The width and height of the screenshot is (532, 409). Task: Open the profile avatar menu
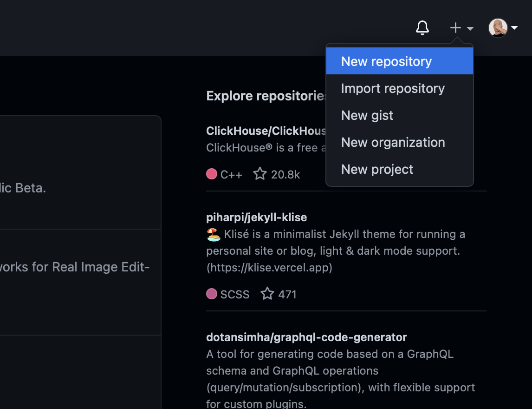[498, 28]
